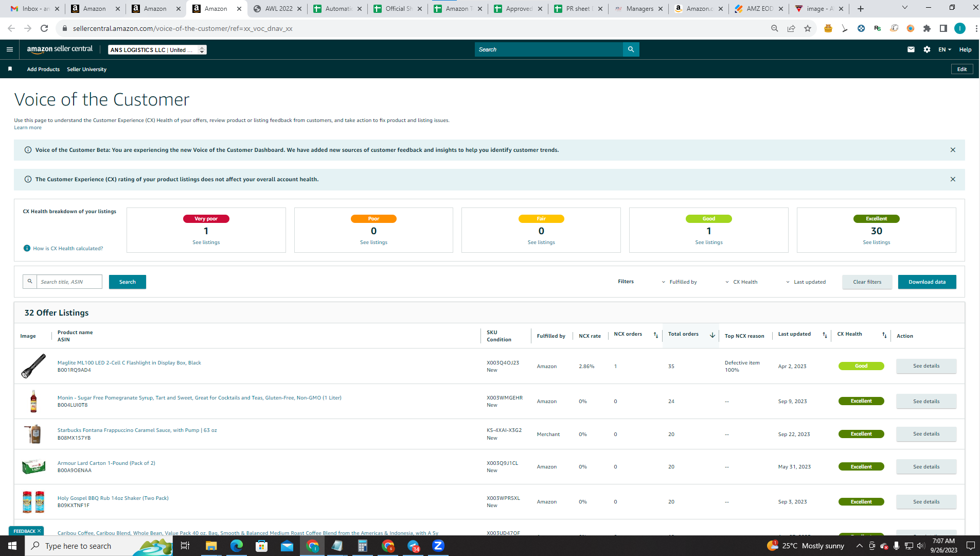Switch to the AWL 2022 browser tab
The height and width of the screenshot is (556, 980).
(x=278, y=9)
